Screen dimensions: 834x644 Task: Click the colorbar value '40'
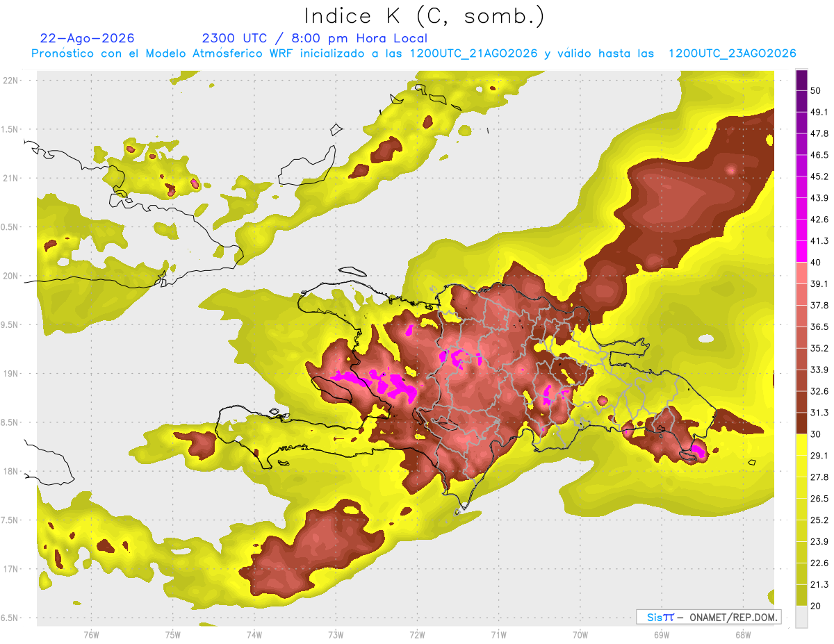(x=816, y=263)
